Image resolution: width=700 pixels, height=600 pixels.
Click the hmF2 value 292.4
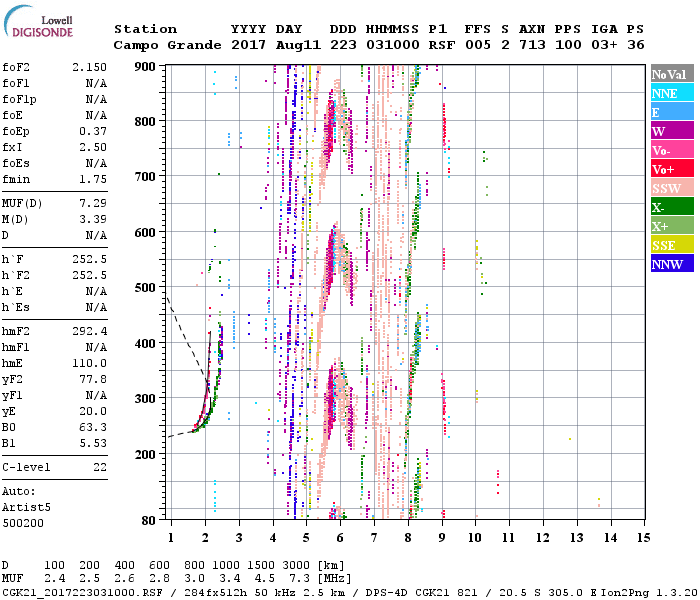89,331
